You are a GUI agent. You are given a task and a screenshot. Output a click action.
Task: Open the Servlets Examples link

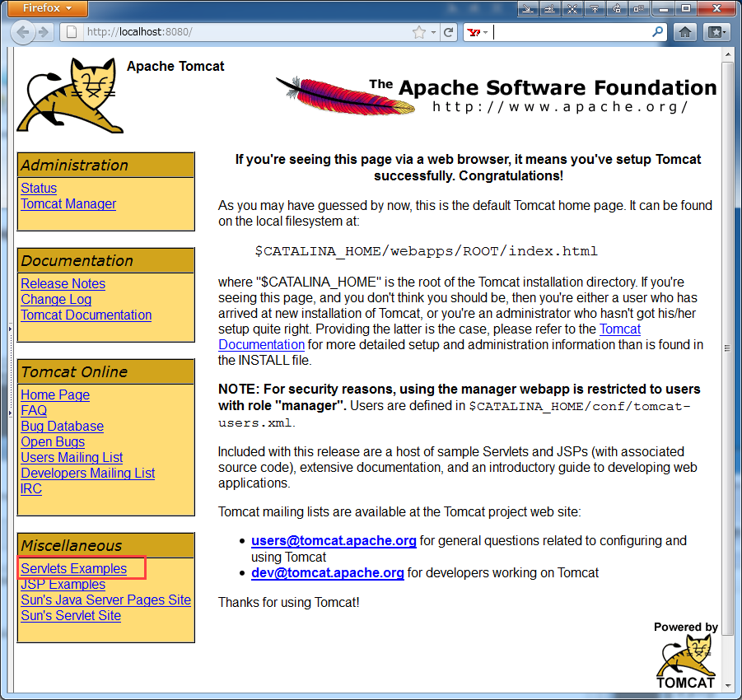pos(74,568)
